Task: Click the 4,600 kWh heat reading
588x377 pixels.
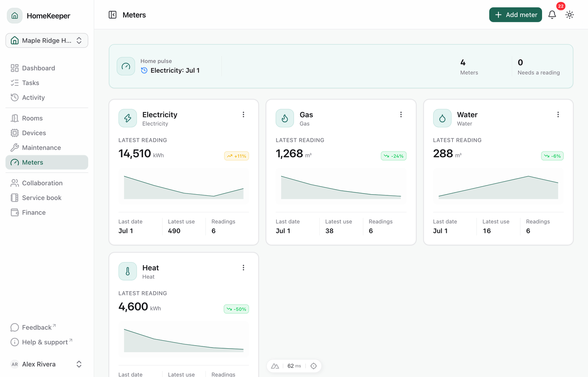Action: coord(140,307)
